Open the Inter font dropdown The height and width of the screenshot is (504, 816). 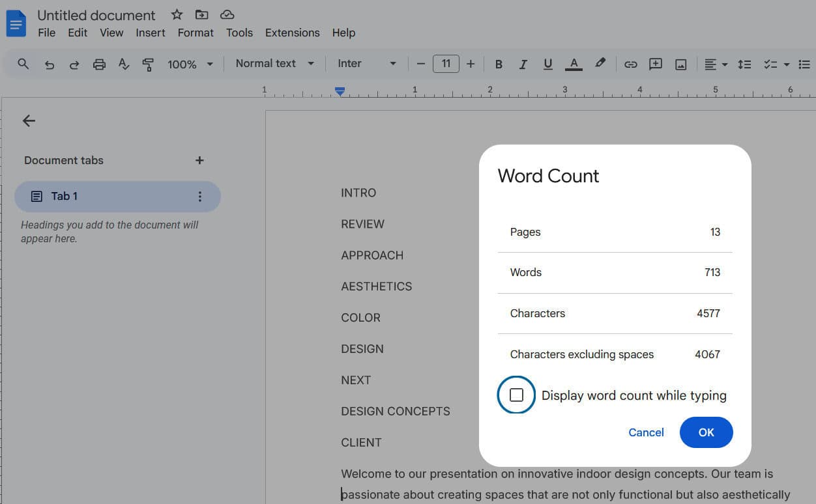point(367,64)
